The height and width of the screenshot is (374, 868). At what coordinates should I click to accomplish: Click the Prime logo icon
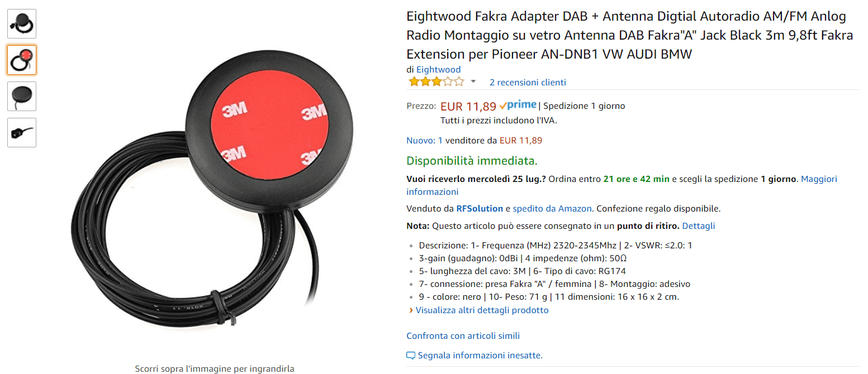tap(518, 106)
